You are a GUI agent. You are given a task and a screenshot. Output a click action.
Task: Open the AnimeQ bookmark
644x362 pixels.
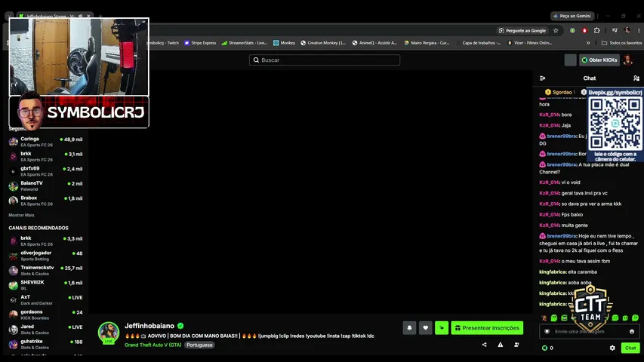[x=374, y=43]
